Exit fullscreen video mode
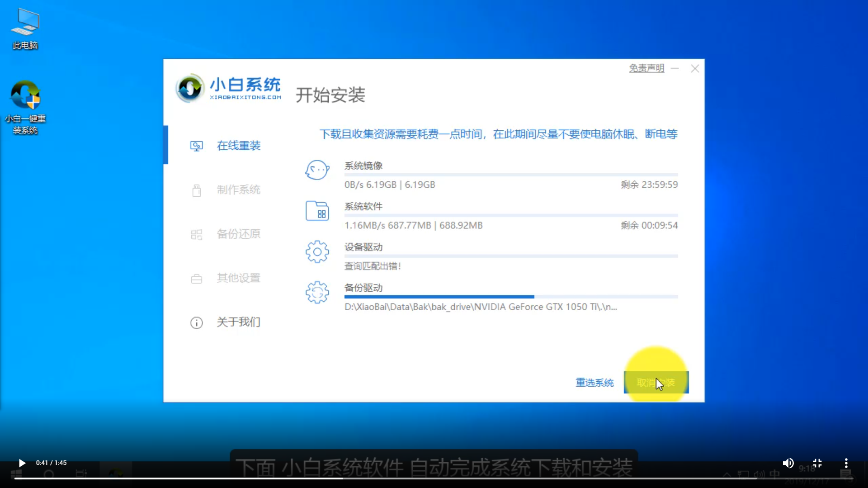 (x=817, y=463)
